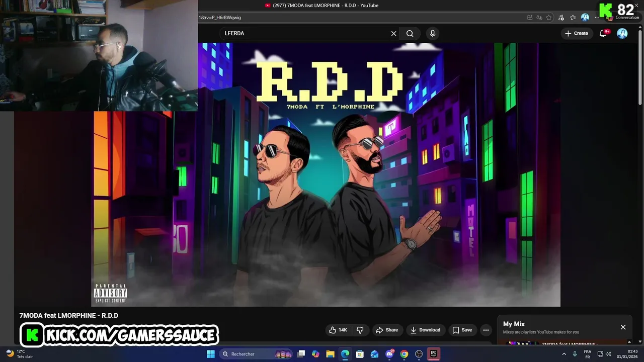Image resolution: width=644 pixels, height=362 pixels.
Task: Click the address bar URL text
Action: 220,17
